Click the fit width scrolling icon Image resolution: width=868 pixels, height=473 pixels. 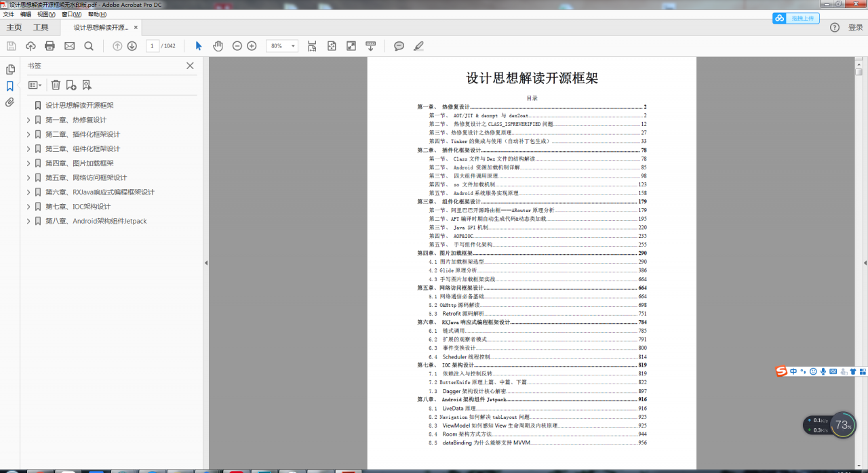[x=312, y=46]
